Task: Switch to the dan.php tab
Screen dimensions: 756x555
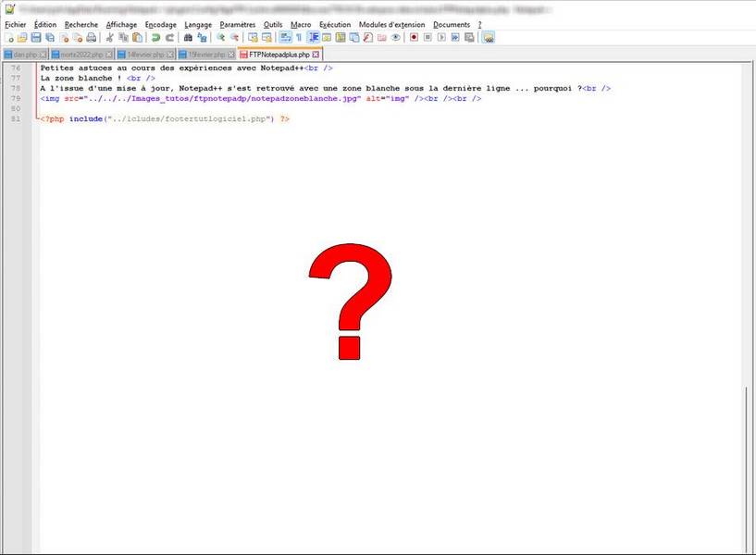Action: pos(25,55)
